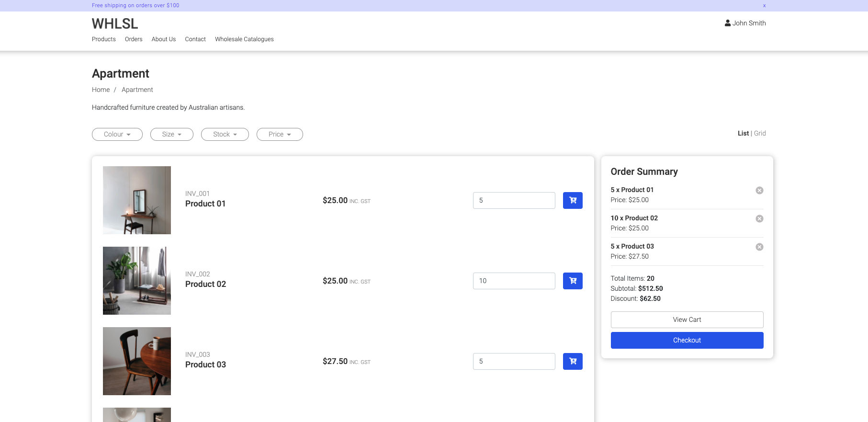Expand the Price filter dropdown

(280, 134)
